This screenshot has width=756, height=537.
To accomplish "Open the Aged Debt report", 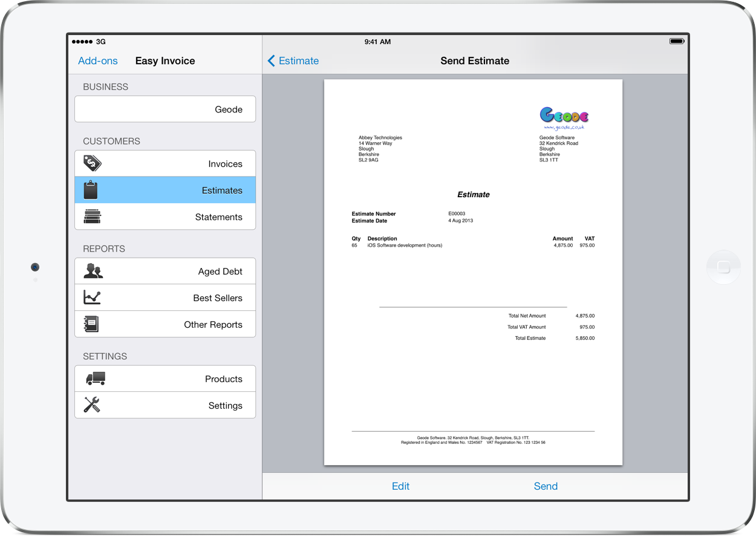I will click(165, 271).
